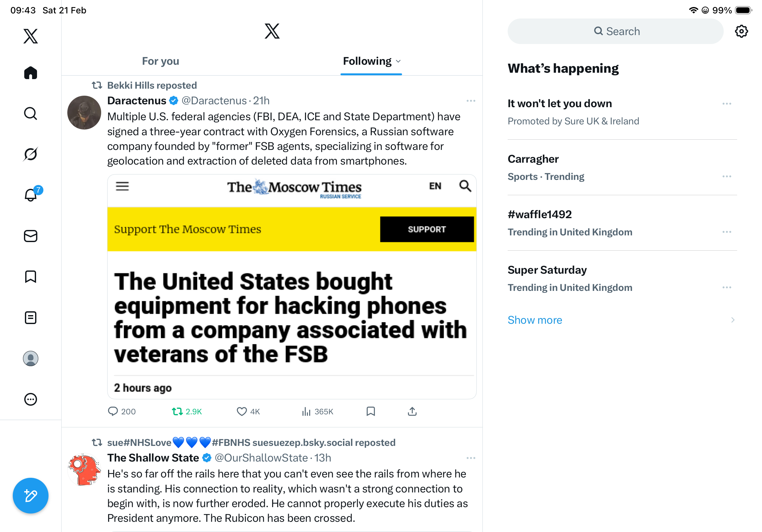Tap the compose post button
The image size is (762, 532).
tap(31, 496)
